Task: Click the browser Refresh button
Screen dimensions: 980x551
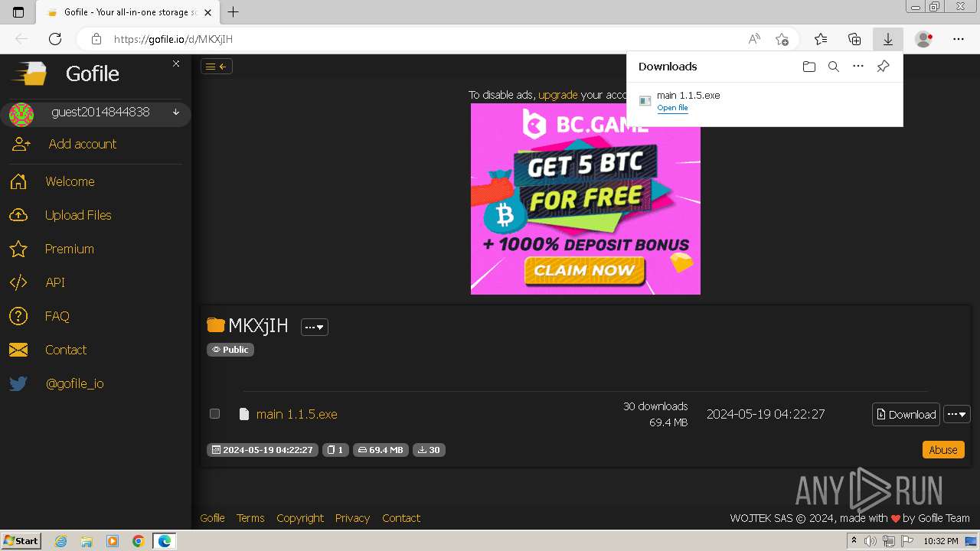Action: pyautogui.click(x=55, y=39)
